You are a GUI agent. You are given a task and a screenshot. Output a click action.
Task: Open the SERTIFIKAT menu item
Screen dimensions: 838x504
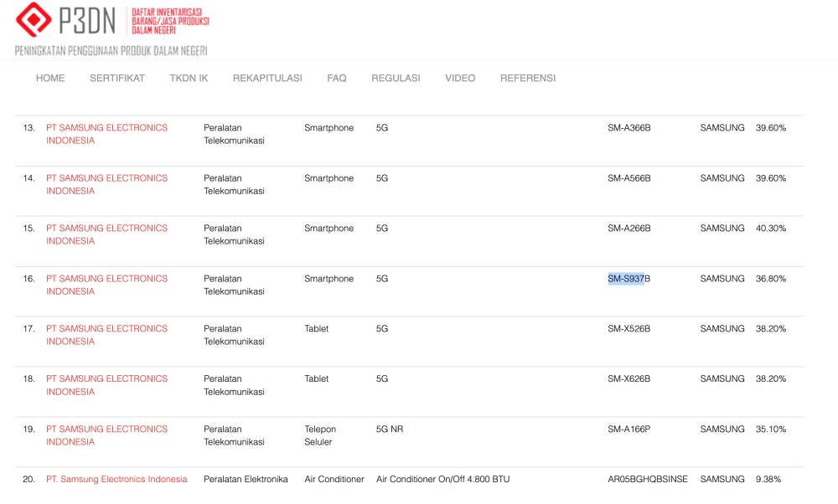click(x=117, y=78)
